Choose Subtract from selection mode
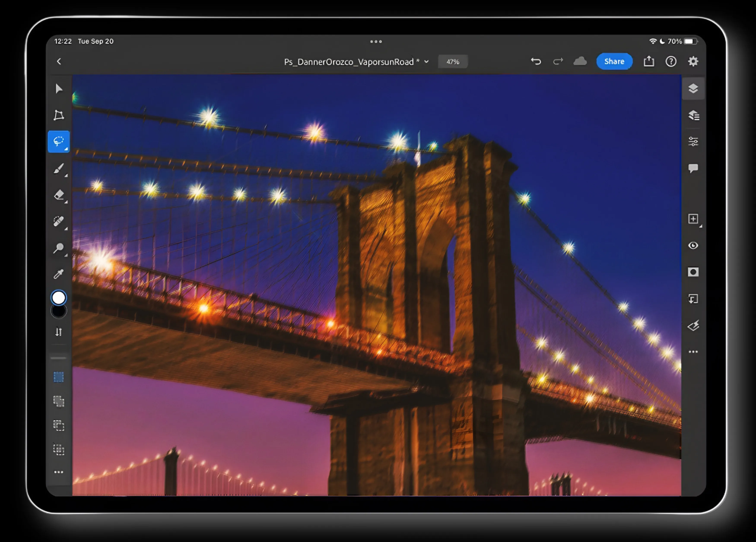Viewport: 756px width, 542px height. (x=59, y=426)
